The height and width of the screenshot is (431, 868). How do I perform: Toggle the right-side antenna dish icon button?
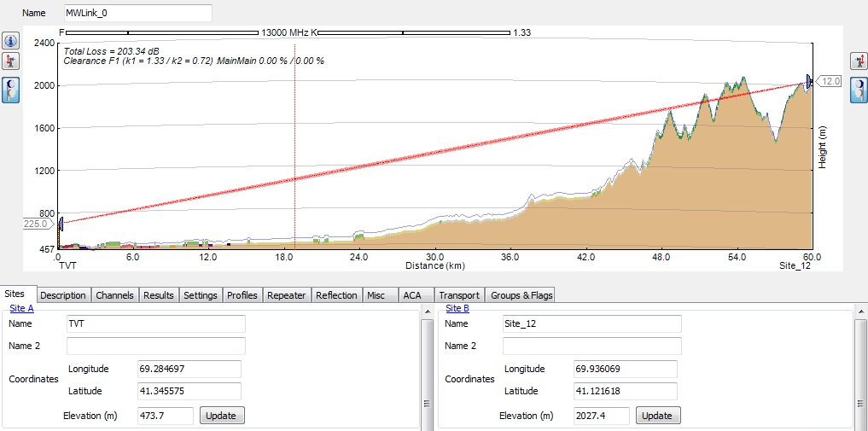[x=857, y=89]
